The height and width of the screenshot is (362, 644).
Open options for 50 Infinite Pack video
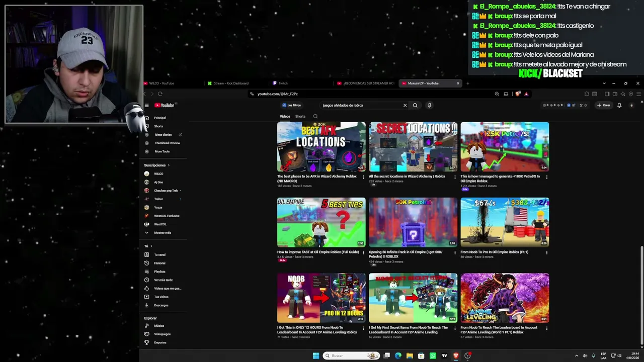(x=455, y=252)
